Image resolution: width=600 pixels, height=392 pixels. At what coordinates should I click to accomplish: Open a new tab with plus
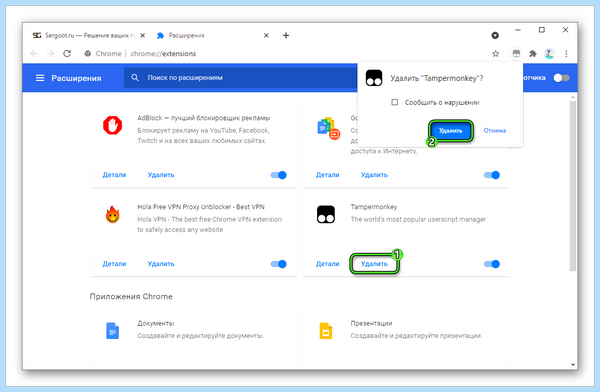(x=286, y=36)
